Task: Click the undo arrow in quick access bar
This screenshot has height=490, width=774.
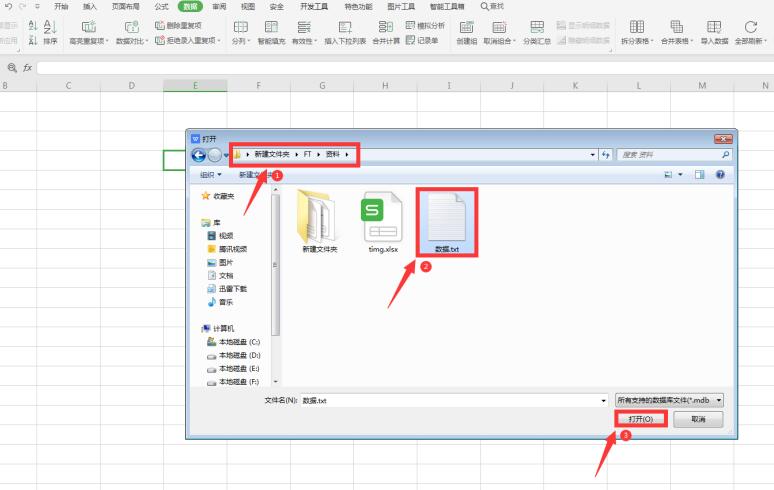Action: (8, 6)
